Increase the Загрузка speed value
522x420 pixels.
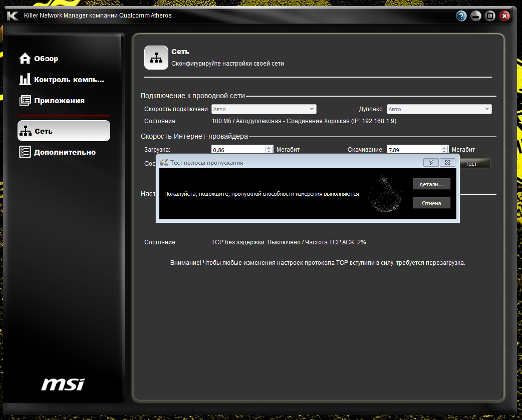[x=269, y=147]
